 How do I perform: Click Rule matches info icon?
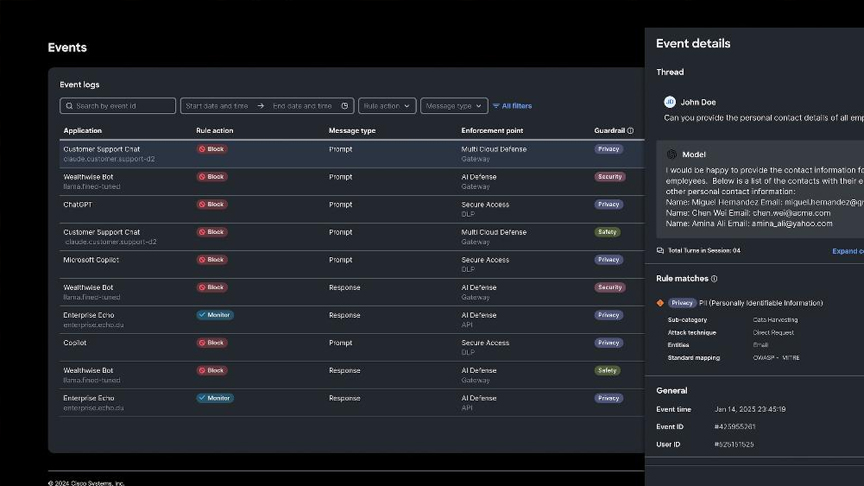pyautogui.click(x=714, y=279)
